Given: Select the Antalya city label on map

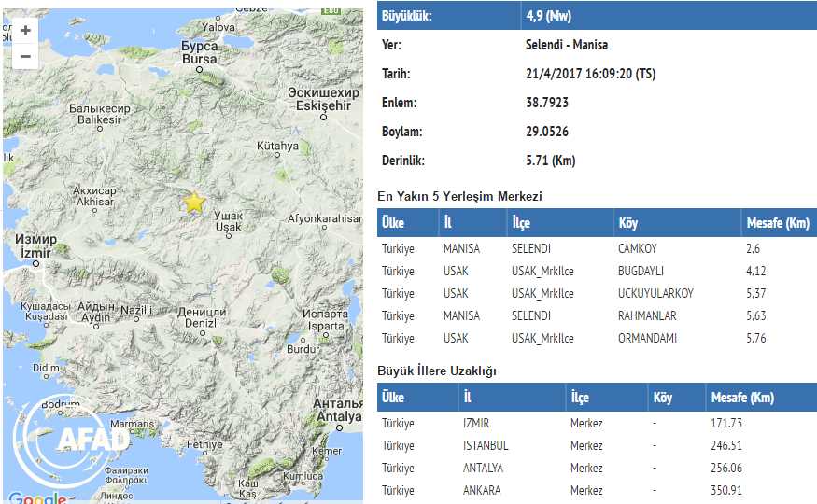Looking at the screenshot, I should coord(338,416).
